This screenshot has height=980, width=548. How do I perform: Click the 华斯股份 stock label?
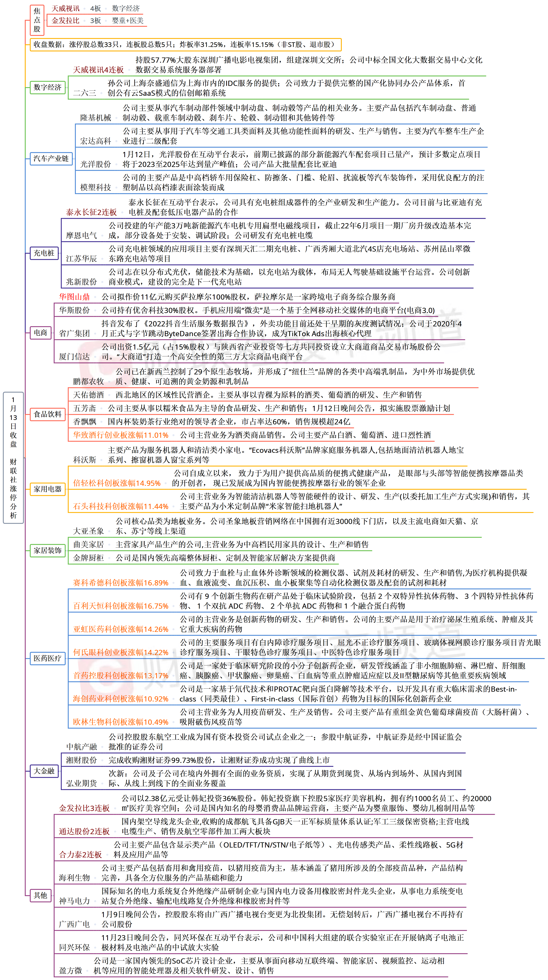tap(75, 310)
